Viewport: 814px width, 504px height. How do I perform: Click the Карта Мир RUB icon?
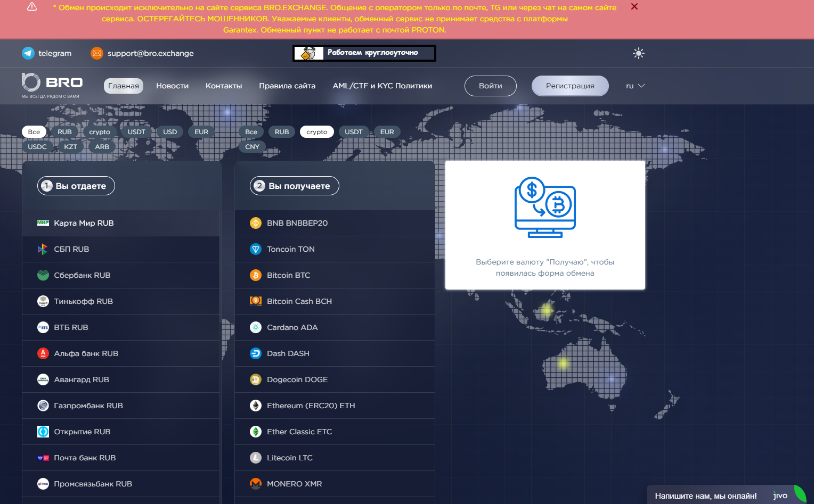pyautogui.click(x=43, y=223)
